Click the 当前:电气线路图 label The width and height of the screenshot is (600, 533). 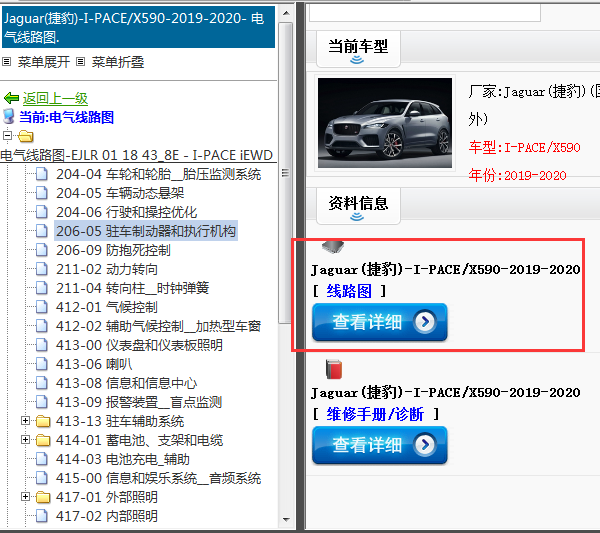(66, 117)
